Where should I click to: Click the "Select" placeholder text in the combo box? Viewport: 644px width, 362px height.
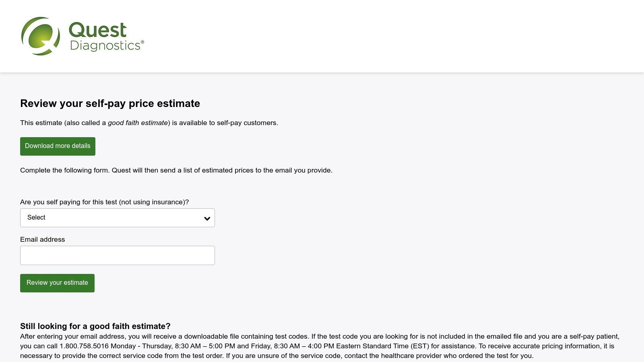(x=36, y=218)
